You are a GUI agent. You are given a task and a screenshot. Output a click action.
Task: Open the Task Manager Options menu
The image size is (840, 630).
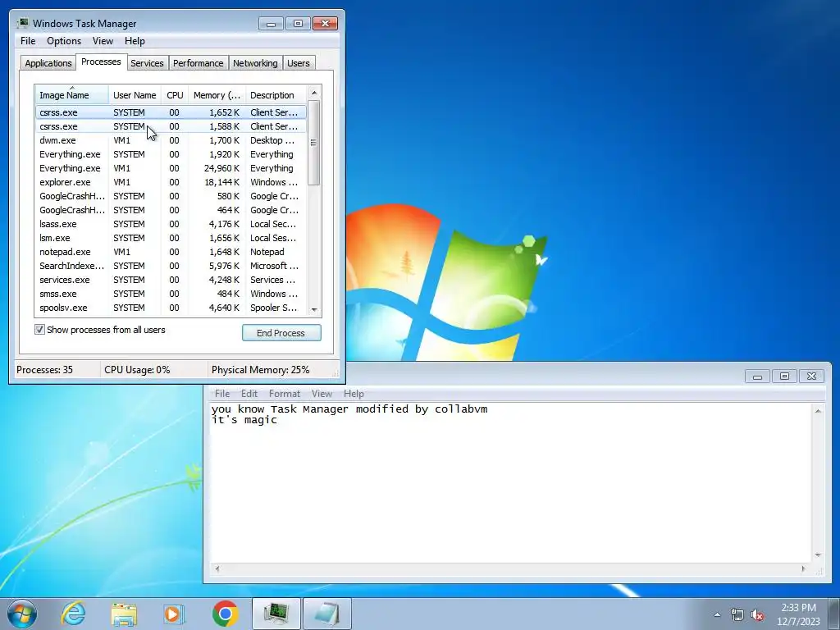[x=64, y=41]
